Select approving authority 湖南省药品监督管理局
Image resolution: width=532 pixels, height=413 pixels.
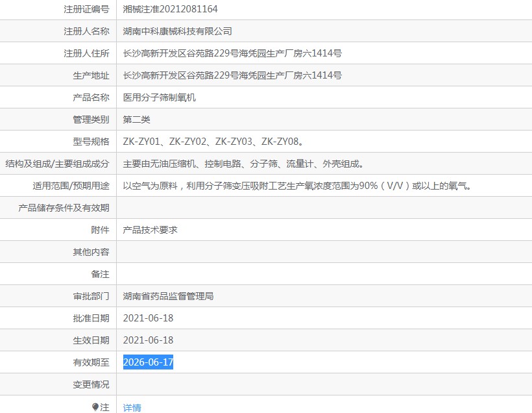[x=168, y=296]
